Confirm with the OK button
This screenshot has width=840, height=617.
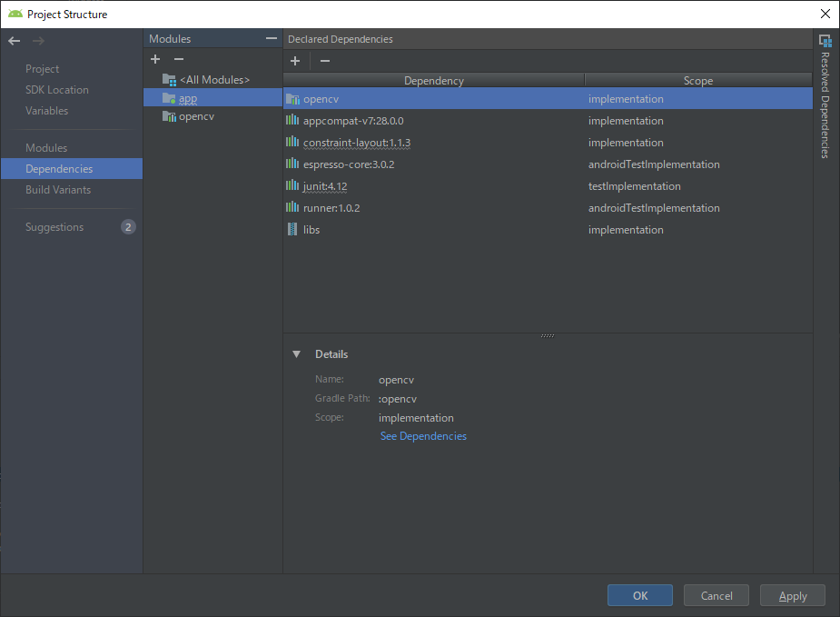point(639,595)
